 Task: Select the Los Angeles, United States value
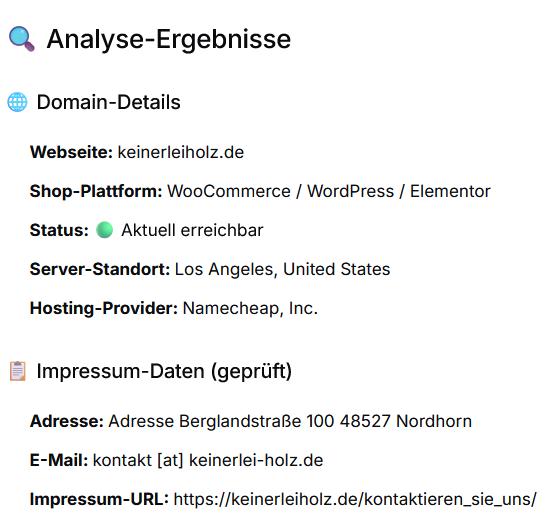282,269
